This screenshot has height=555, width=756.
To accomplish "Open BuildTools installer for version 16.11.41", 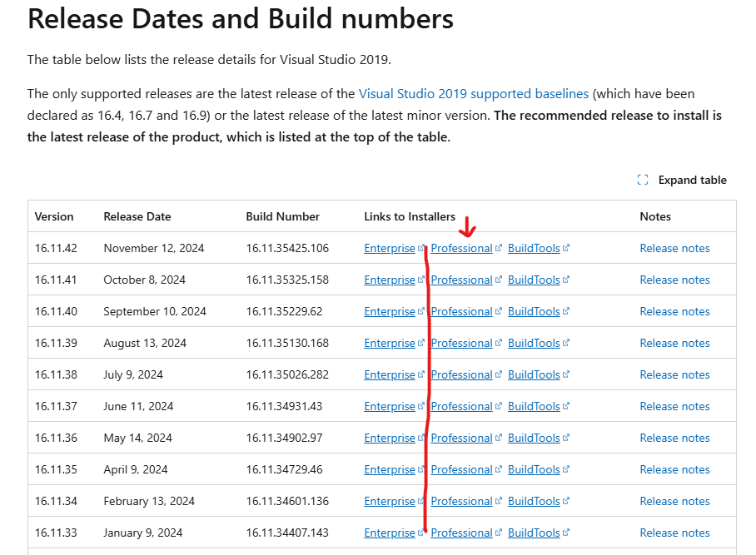I will click(x=534, y=280).
